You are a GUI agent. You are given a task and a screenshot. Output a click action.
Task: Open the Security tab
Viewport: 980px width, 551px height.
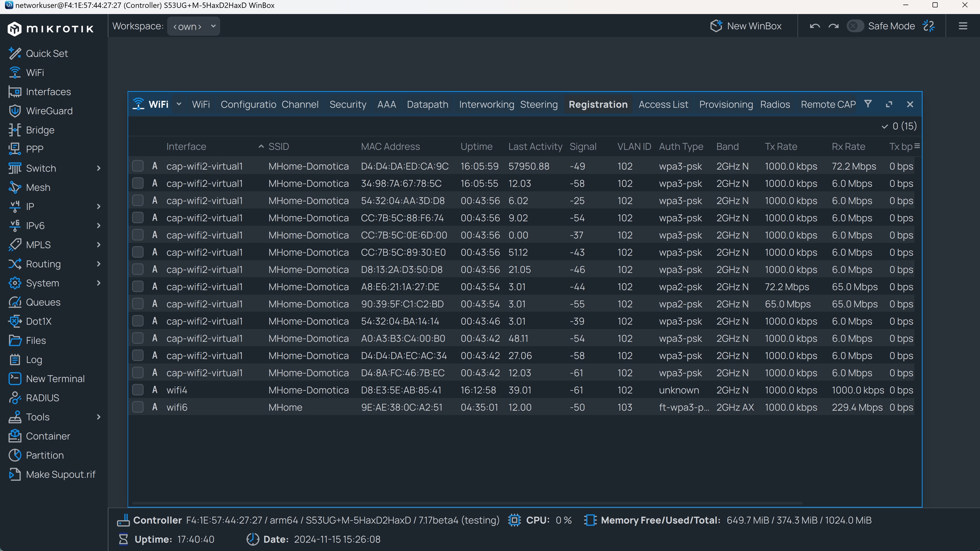[347, 105]
